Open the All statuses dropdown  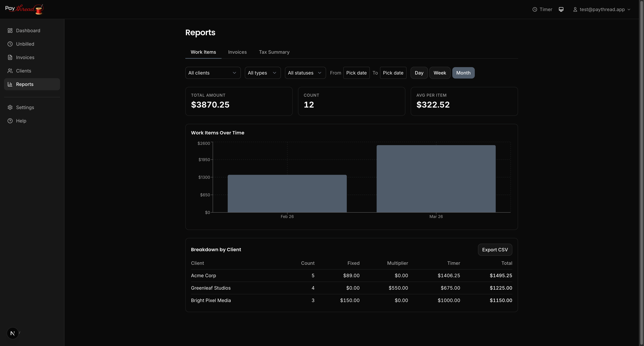(x=305, y=73)
